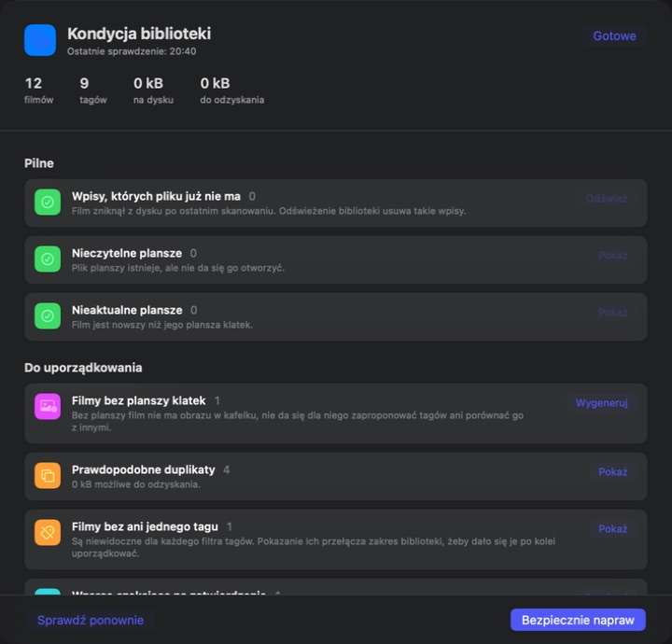This screenshot has height=644, width=672.
Task: Click the blue library health app icon
Action: click(40, 40)
